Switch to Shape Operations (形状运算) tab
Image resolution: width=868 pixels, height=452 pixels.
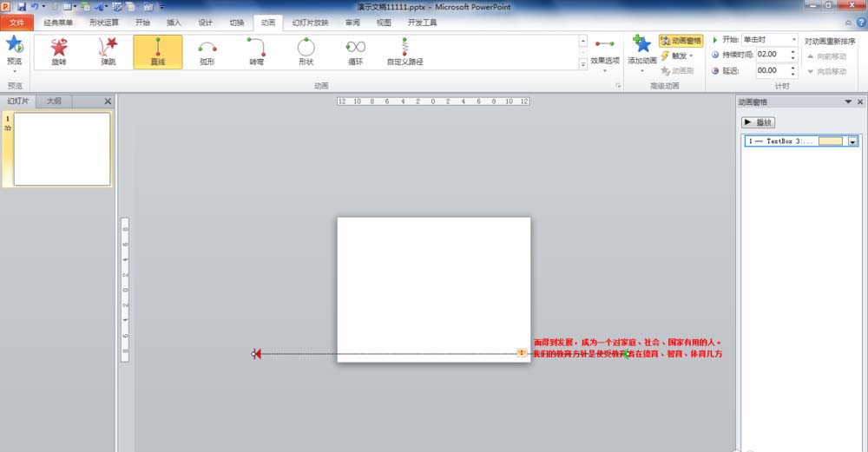click(104, 23)
